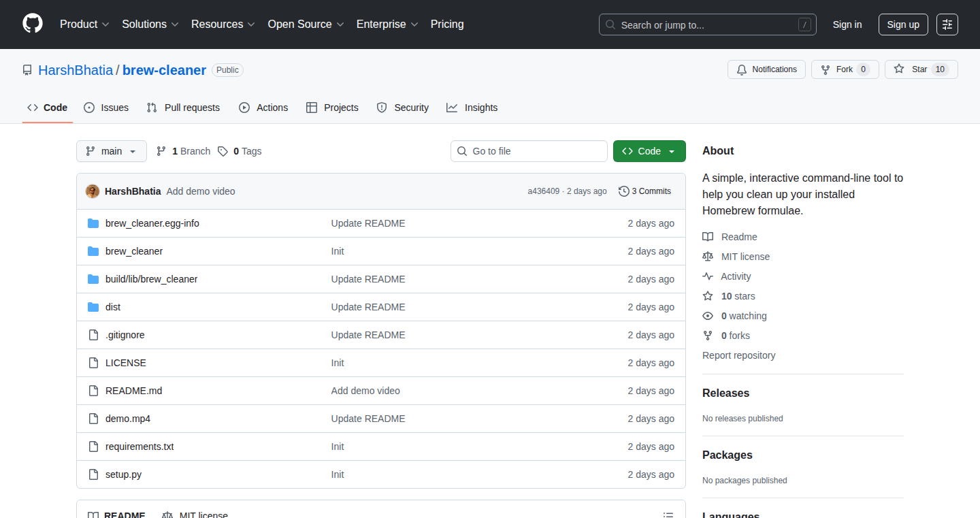The height and width of the screenshot is (518, 980).
Task: Fork the repository
Action: click(x=845, y=69)
